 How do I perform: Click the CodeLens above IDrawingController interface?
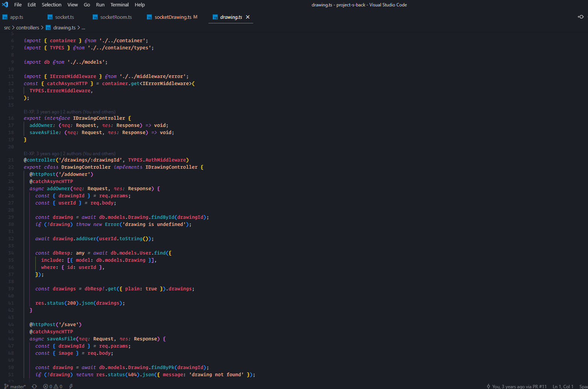click(x=70, y=112)
